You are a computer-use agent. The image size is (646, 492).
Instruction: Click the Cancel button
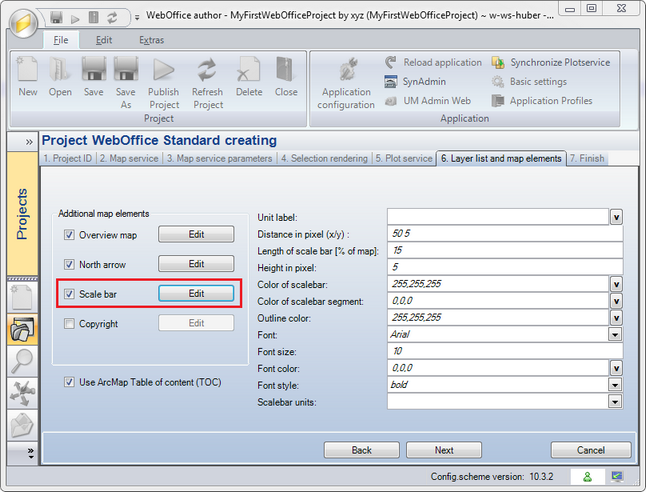[591, 450]
